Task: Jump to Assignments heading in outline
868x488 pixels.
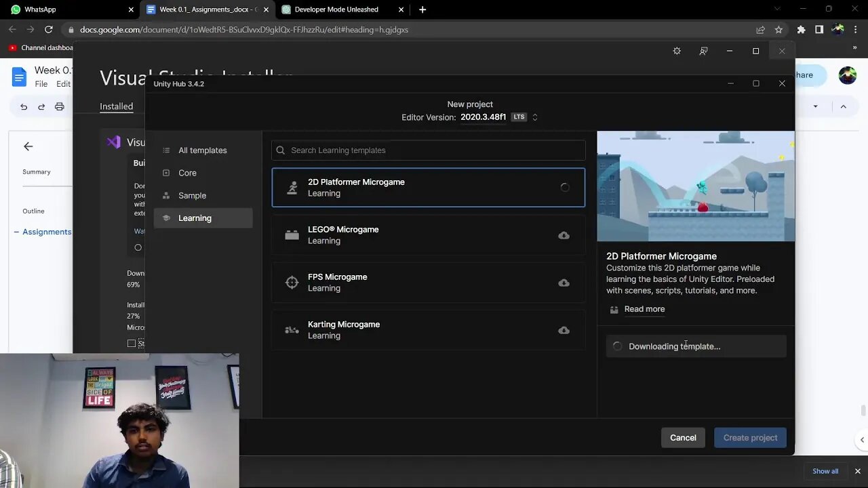Action: pos(46,232)
